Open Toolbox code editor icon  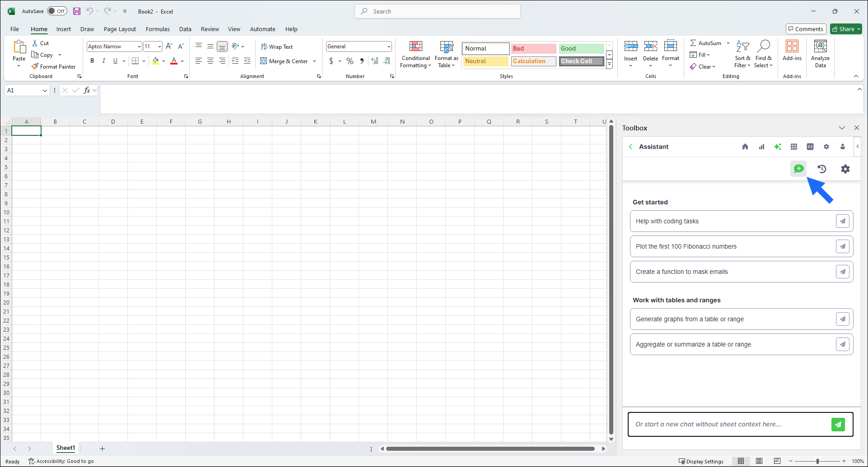point(810,147)
